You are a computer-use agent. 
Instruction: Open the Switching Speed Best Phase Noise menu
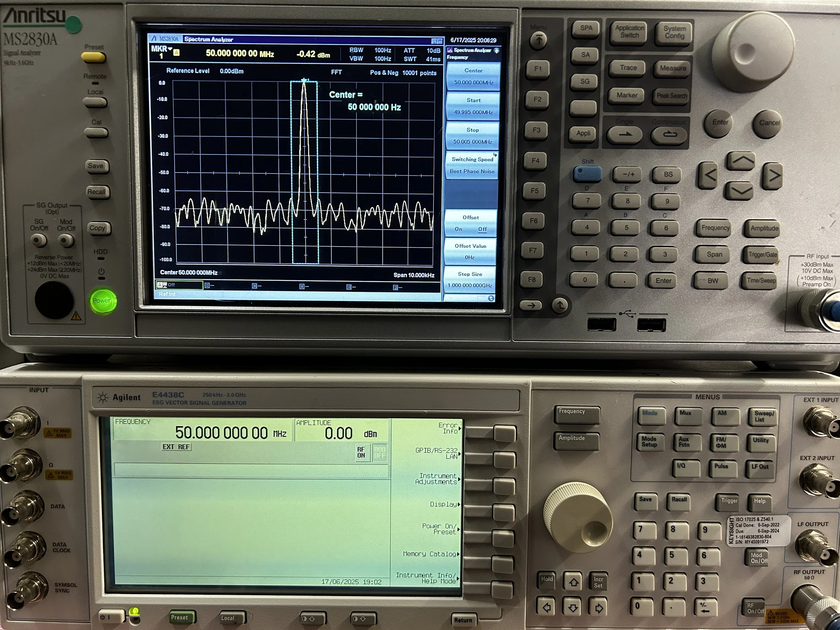tap(472, 165)
